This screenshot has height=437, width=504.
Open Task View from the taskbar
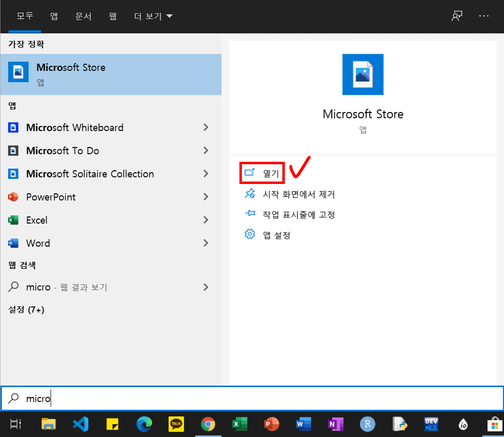click(15, 424)
